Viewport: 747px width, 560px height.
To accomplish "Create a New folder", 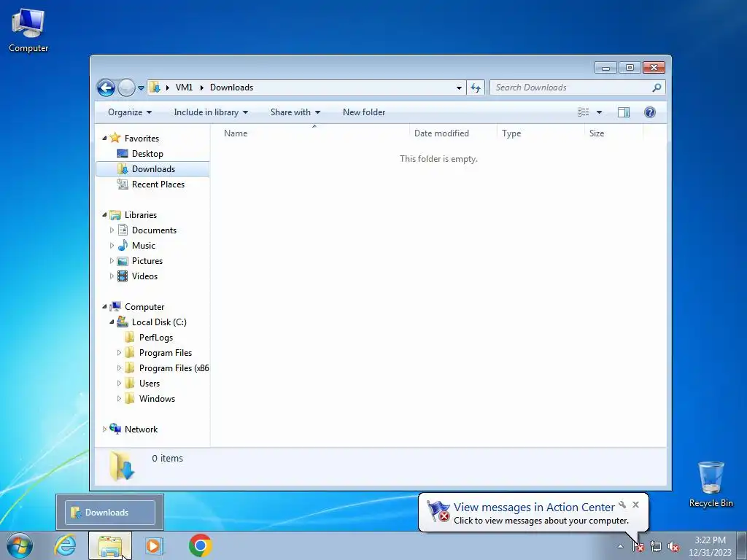I will click(364, 112).
